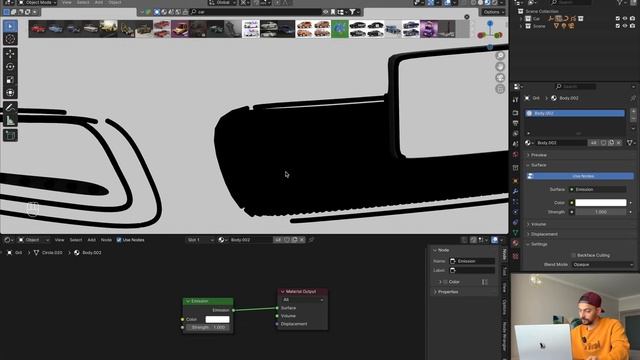The height and width of the screenshot is (360, 640).
Task: Open the Modifiers wrench properties tab
Action: coord(516,191)
